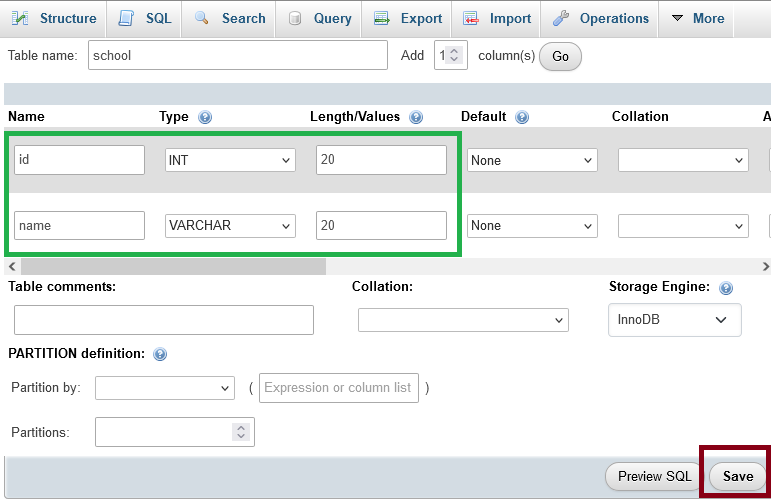Expand the VARCHAR type dropdown for name
Screen dimensions: 771x500
pyautogui.click(x=230, y=226)
